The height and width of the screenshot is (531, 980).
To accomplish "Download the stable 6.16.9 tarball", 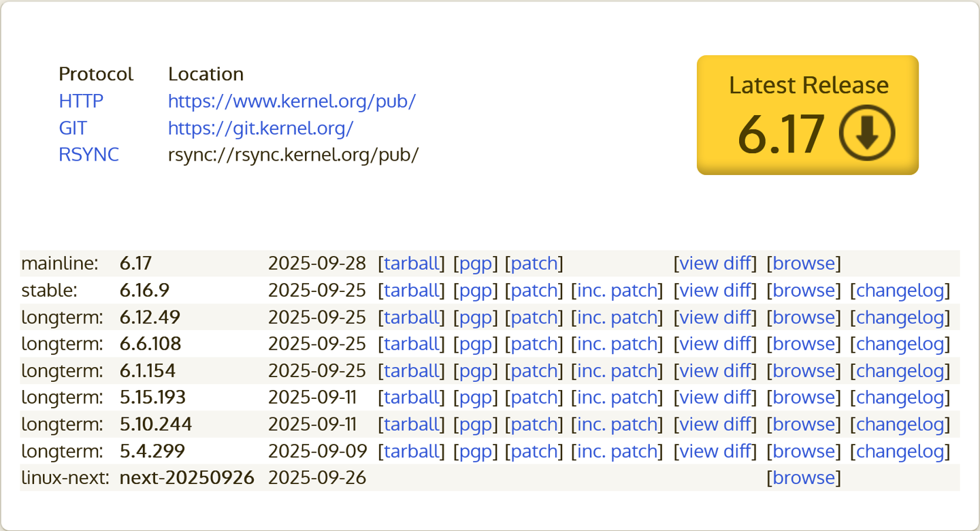I will (x=412, y=290).
